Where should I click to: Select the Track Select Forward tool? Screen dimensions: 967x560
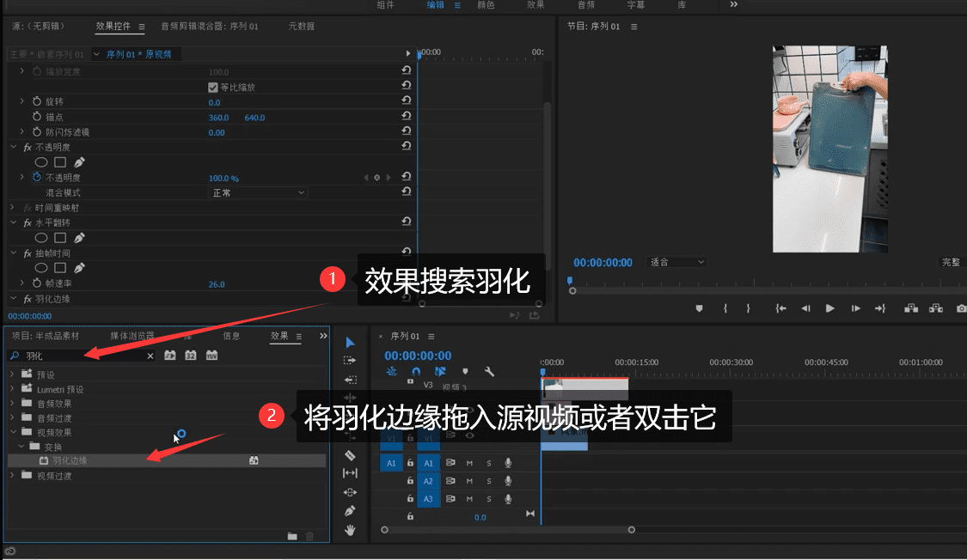click(x=350, y=361)
